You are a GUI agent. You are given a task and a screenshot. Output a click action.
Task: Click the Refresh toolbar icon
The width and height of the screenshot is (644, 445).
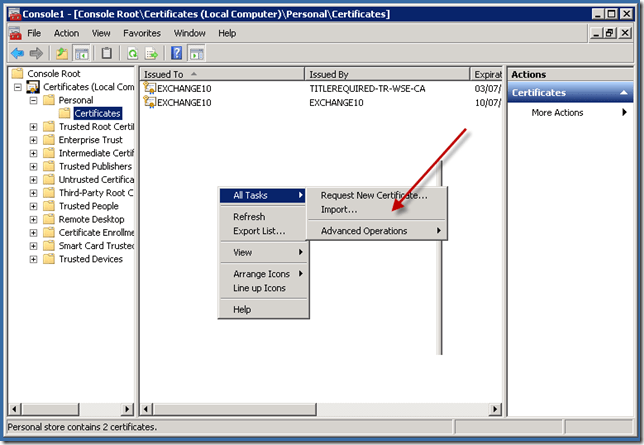(x=131, y=53)
